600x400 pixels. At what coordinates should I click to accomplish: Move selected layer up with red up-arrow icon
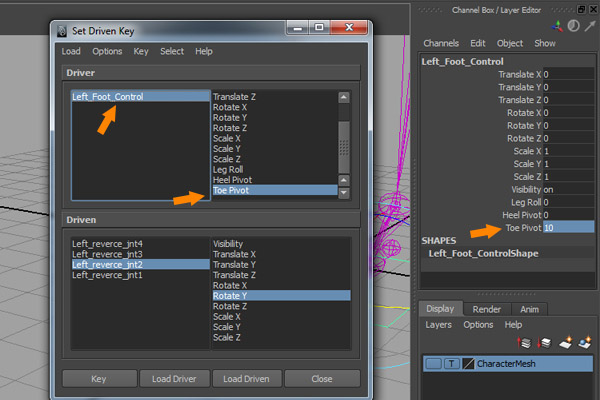coord(525,343)
